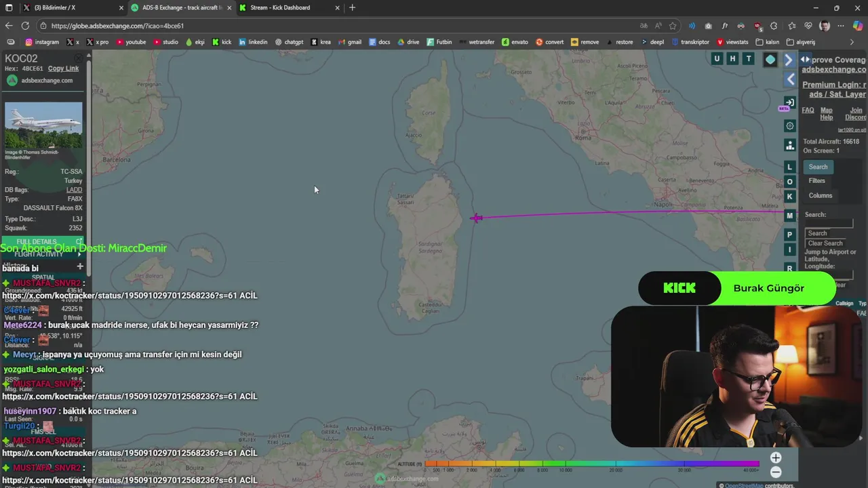Open the Futbin bookmark

[439, 42]
